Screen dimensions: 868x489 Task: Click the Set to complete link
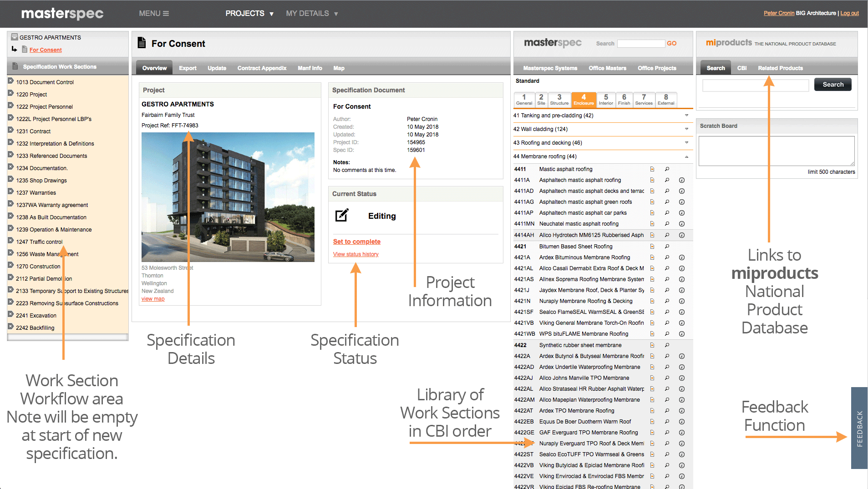pos(356,242)
